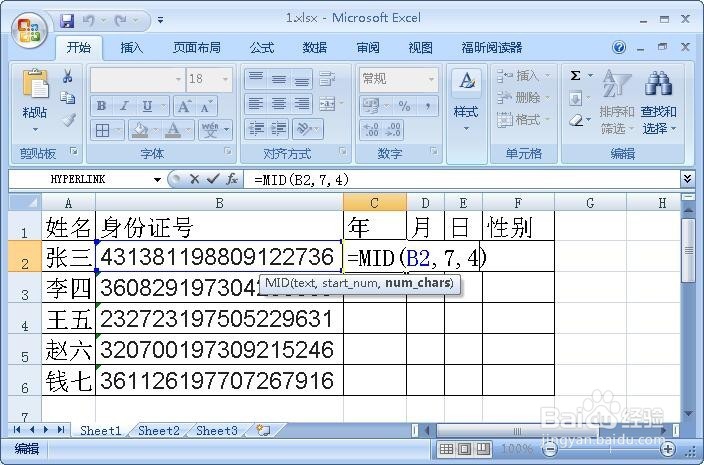Copy the selection with the copy icon
The width and height of the screenshot is (704, 465).
[68, 97]
